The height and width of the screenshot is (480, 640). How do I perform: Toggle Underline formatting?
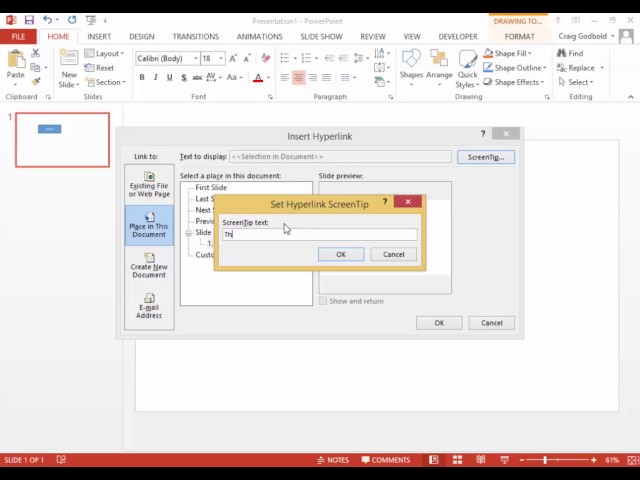(169, 77)
